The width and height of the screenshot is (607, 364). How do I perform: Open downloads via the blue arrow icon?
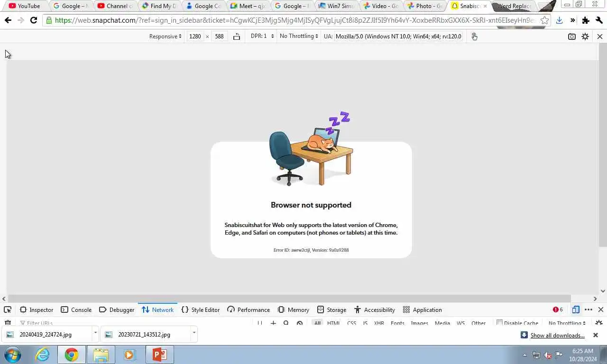click(x=559, y=20)
